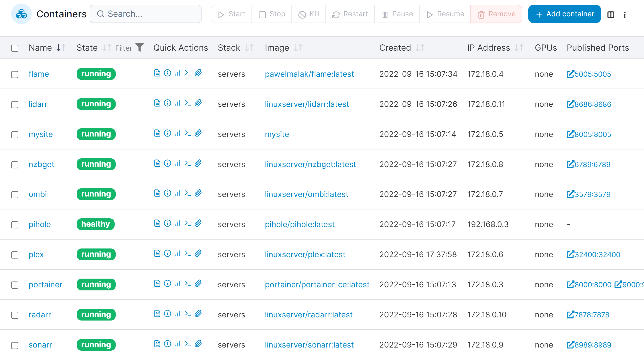The height and width of the screenshot is (358, 644).
Task: Open exec console icon for nzbget
Action: tap(188, 163)
